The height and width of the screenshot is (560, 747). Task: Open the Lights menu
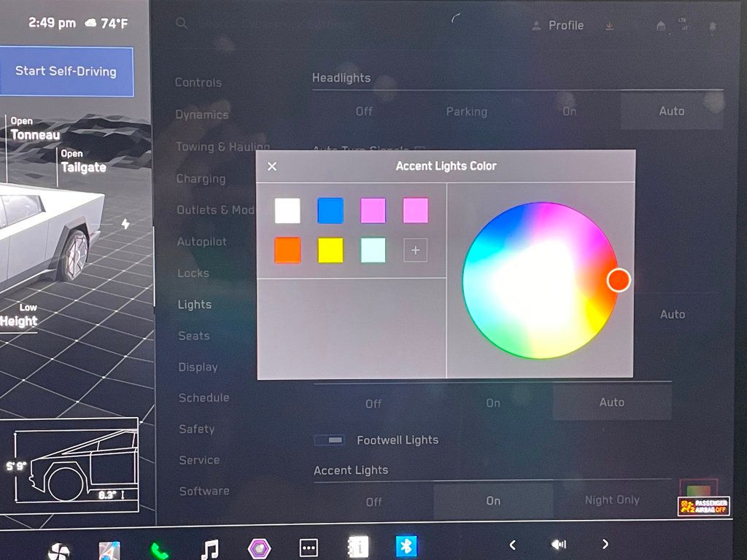pyautogui.click(x=194, y=305)
